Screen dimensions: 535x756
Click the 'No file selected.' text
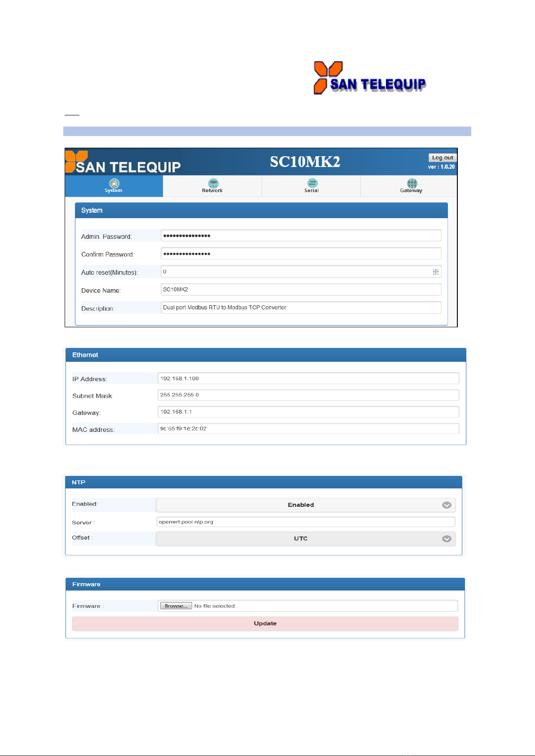215,606
